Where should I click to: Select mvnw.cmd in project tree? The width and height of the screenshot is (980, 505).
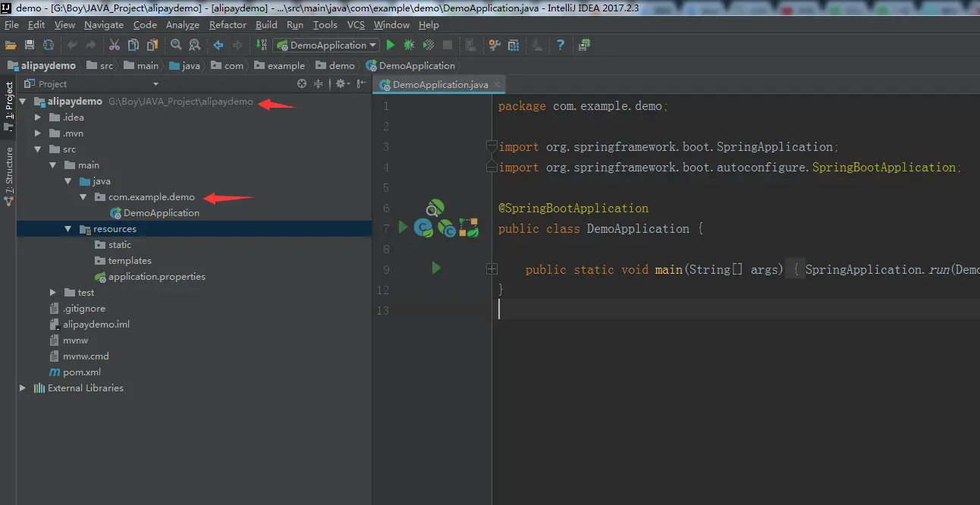tap(79, 356)
